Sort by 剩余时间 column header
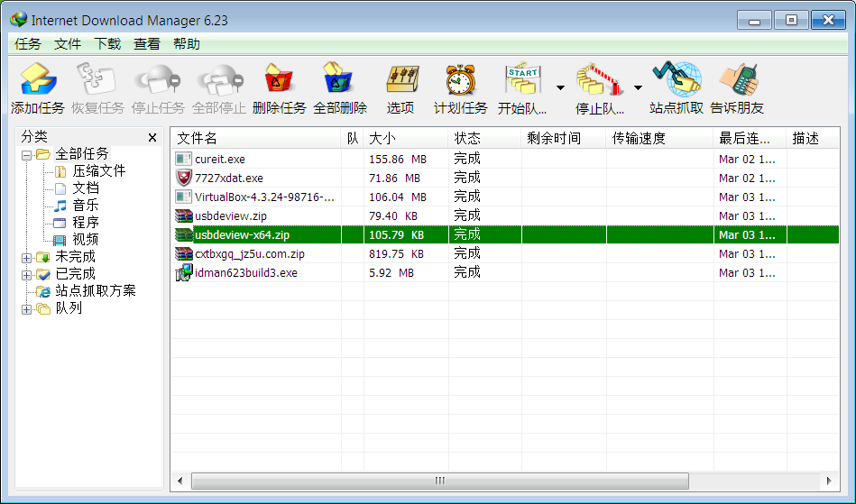 564,139
